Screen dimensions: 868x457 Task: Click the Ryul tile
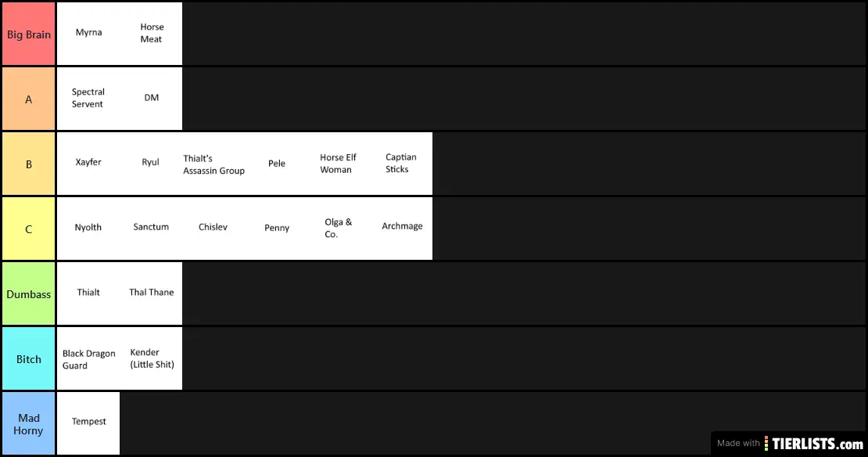pyautogui.click(x=151, y=163)
